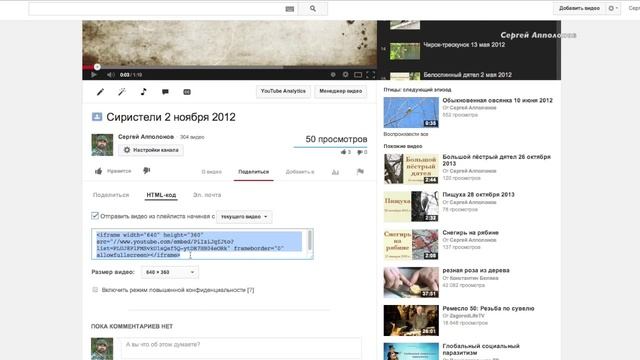Click the Воспроизвести все link

(406, 134)
